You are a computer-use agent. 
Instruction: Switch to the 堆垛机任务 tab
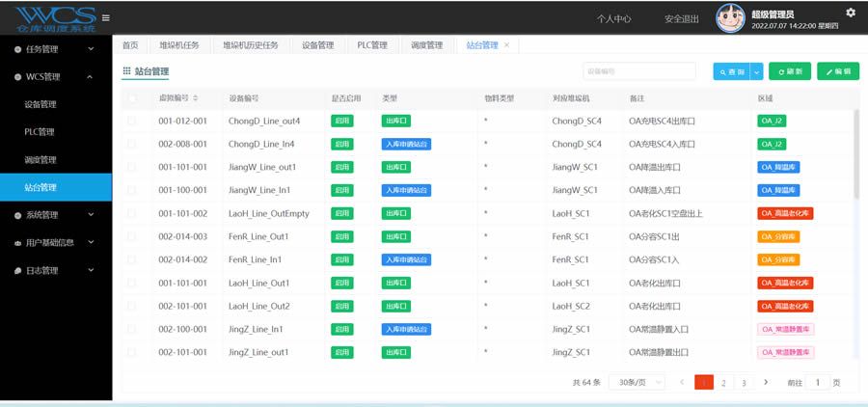(178, 45)
